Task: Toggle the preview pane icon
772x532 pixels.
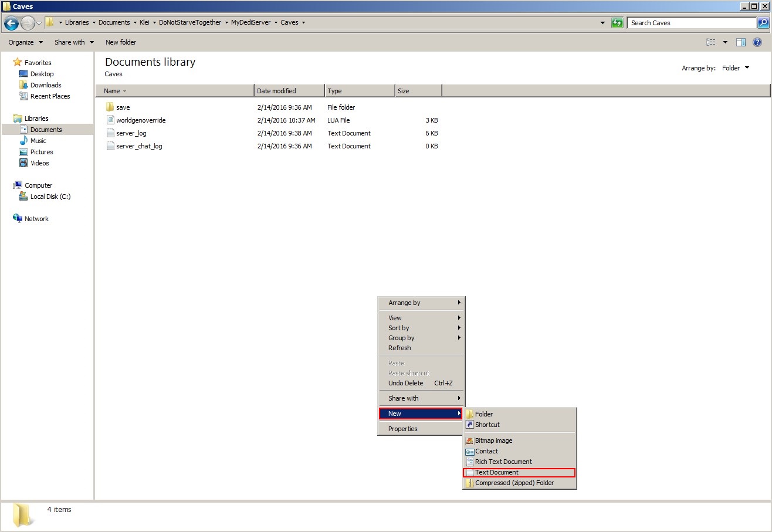Action: click(x=741, y=42)
